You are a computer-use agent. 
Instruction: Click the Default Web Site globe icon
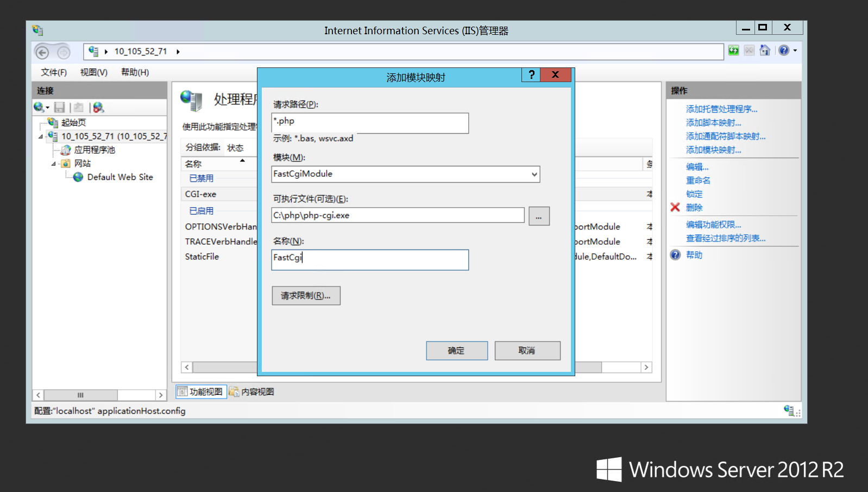coord(78,177)
